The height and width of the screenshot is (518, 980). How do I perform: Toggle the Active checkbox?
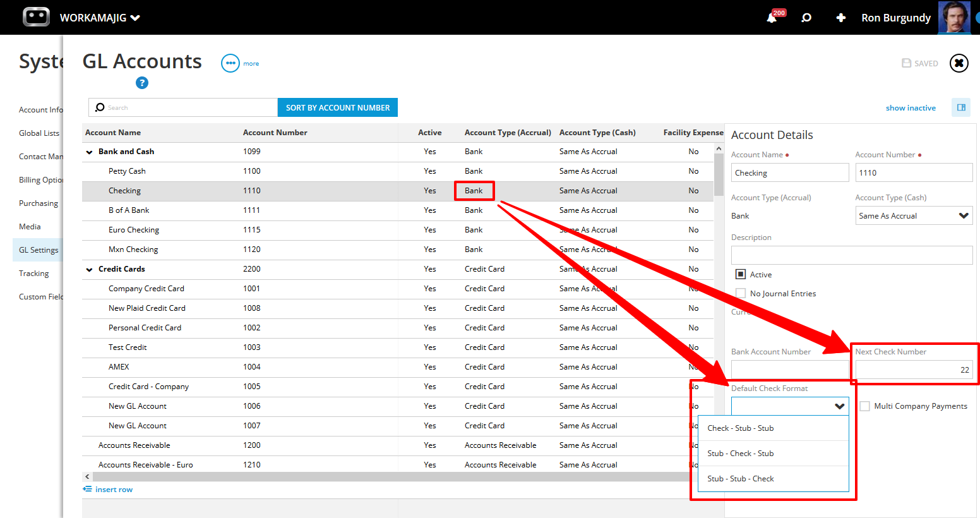tap(741, 274)
